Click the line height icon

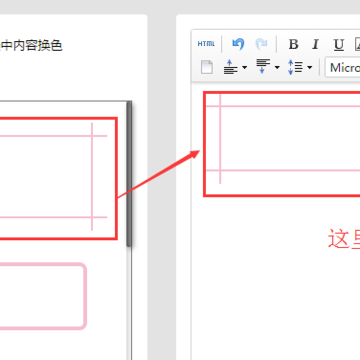click(x=295, y=67)
